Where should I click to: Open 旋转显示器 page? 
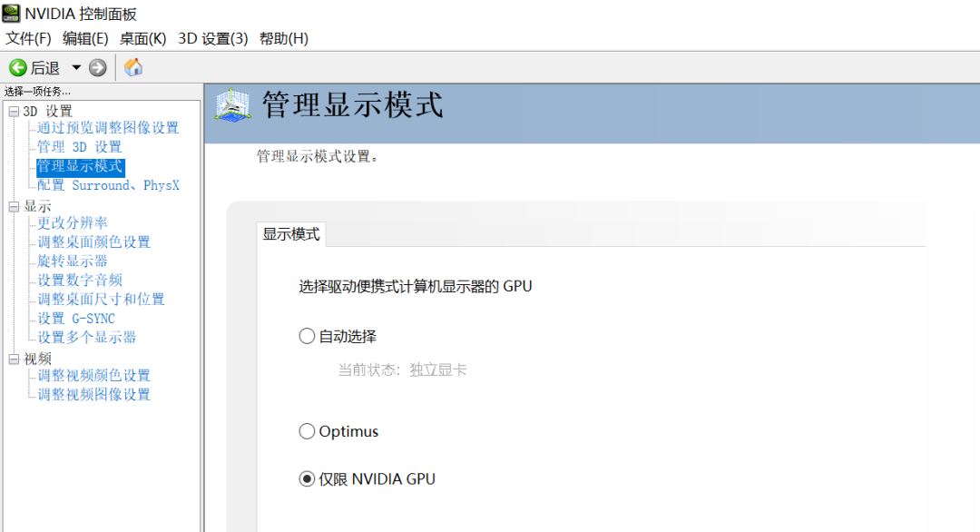coord(73,261)
